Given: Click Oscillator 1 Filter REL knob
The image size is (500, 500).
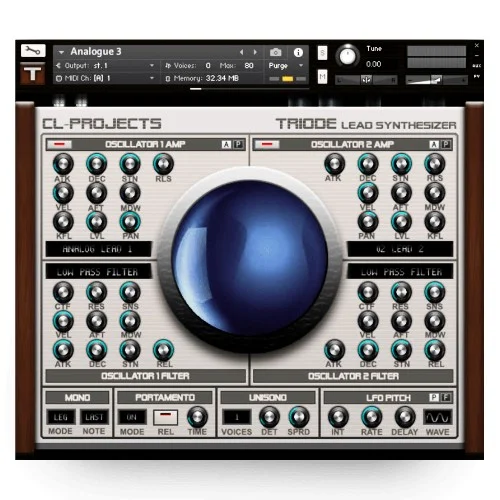Looking at the screenshot, I should click(163, 350).
